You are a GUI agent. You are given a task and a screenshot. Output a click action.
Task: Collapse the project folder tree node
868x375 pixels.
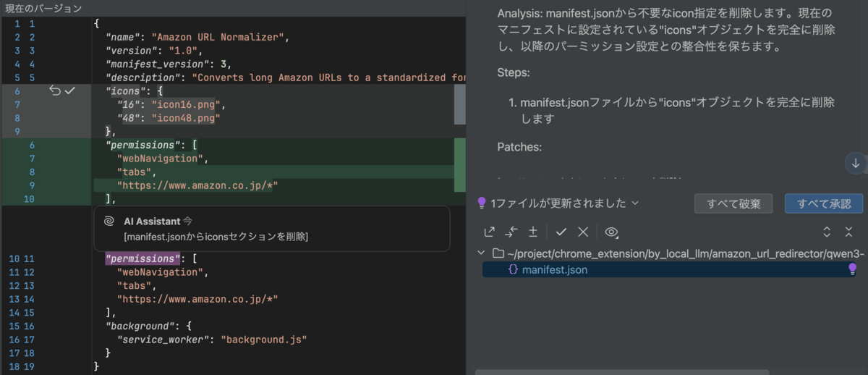[x=482, y=253]
